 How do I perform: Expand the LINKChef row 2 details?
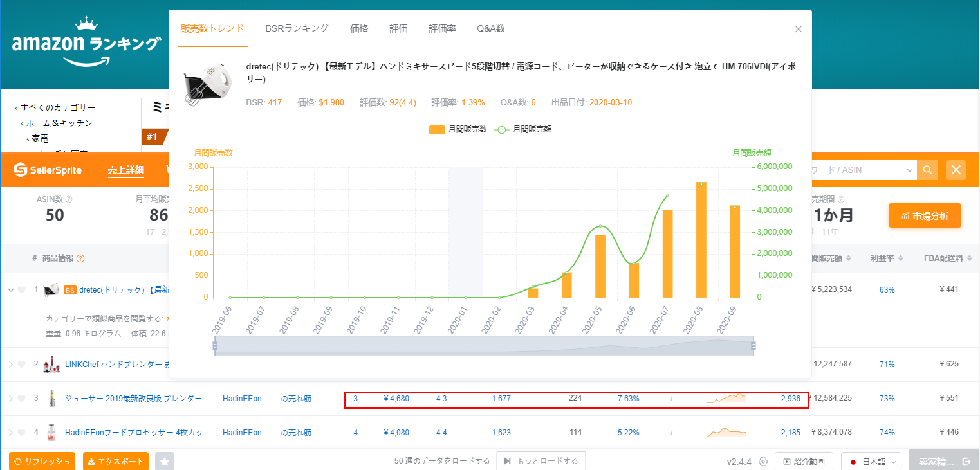pos(10,365)
